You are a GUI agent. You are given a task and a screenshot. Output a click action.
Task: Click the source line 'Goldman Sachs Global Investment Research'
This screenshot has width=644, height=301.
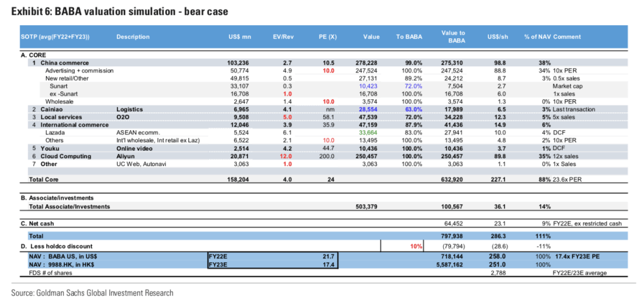tap(104, 293)
